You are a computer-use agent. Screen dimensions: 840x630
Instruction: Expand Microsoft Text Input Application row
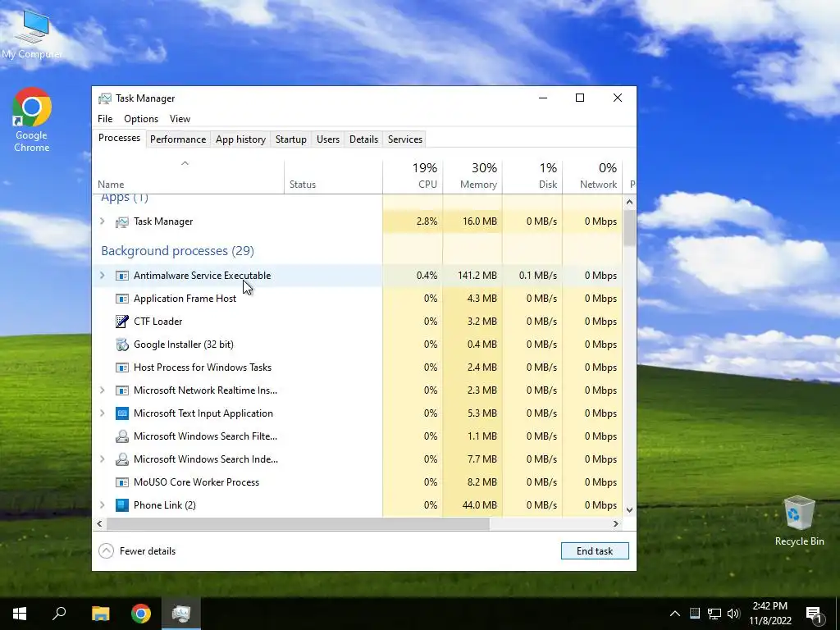coord(103,413)
